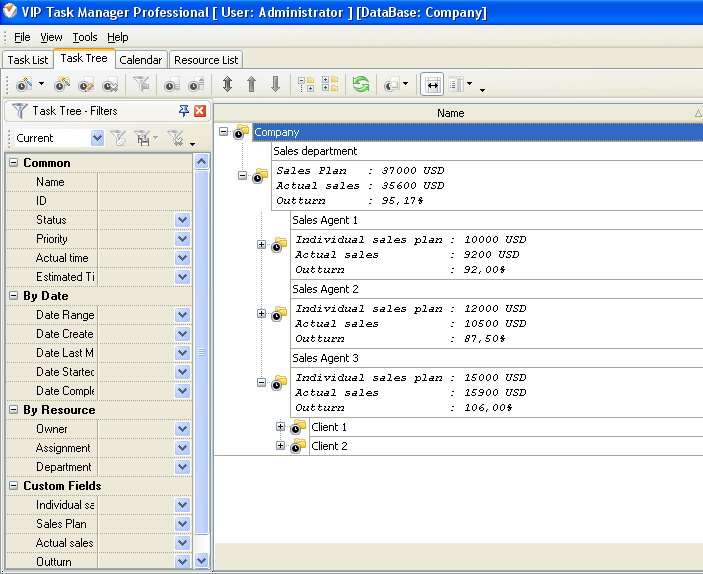
Task: Collapse the Sales department node
Action: pos(242,175)
